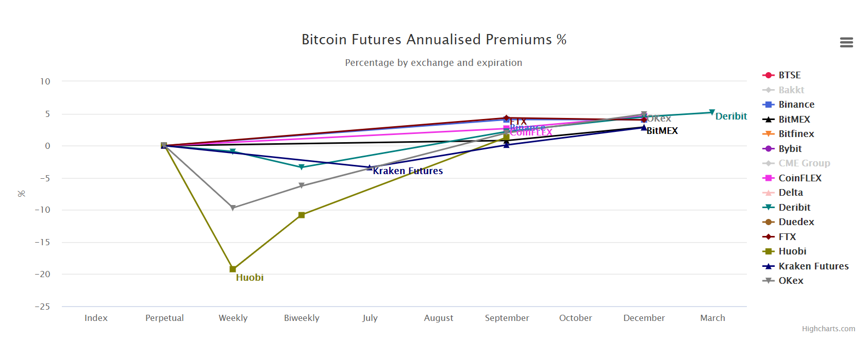Image resolution: width=868 pixels, height=357 pixels.
Task: Select the Deribit teal triangle legend symbol
Action: (768, 207)
